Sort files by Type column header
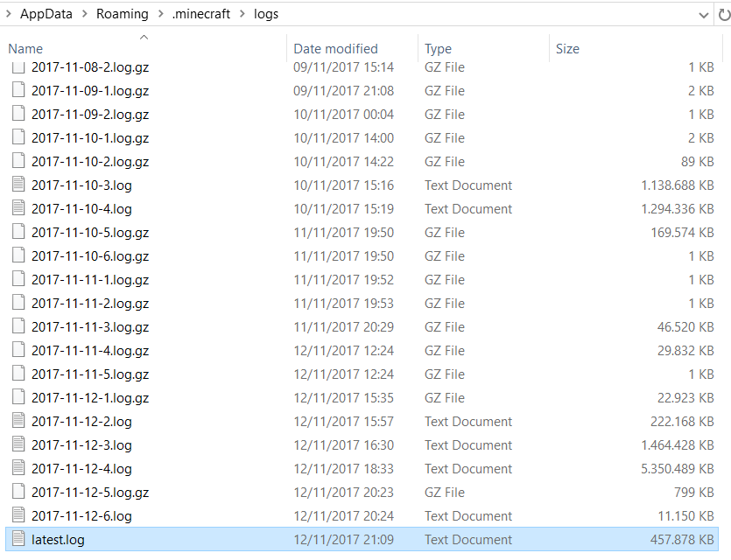731x560 pixels. click(x=438, y=48)
